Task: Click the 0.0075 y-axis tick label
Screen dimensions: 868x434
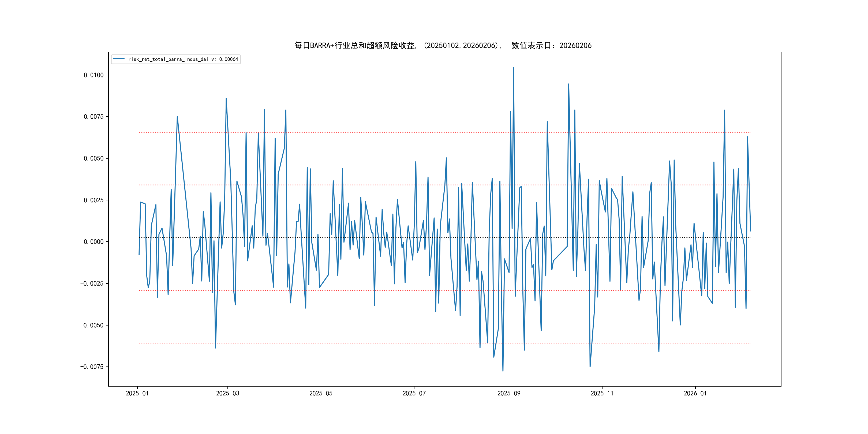Action: 94,117
